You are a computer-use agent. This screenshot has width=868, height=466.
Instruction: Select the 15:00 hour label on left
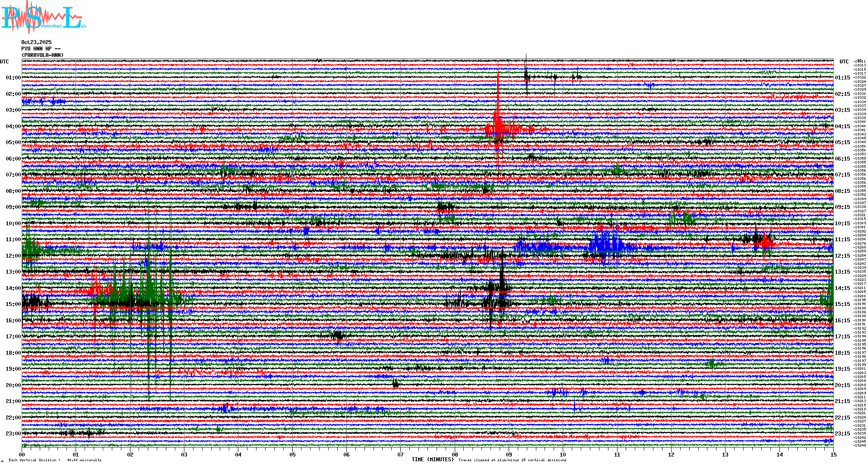pos(13,304)
